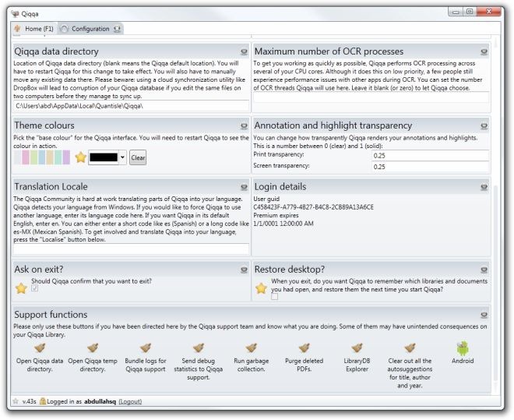Close the Configuration tab via its icon
The height and width of the screenshot is (420, 514).
tap(117, 29)
